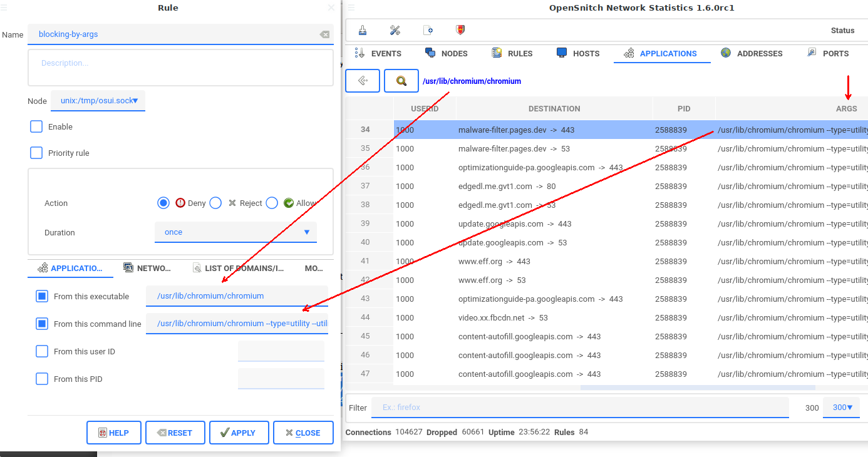The width and height of the screenshot is (868, 457).
Task: Open OpenSnitch preferences via wrench icon
Action: 394,29
